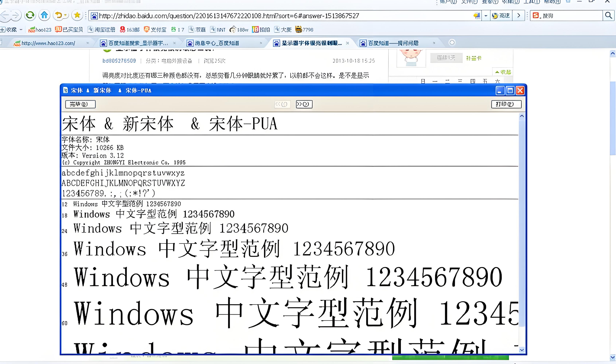The height and width of the screenshot is (364, 616).
Task: Click the magnifier search icon
Action: point(608,15)
